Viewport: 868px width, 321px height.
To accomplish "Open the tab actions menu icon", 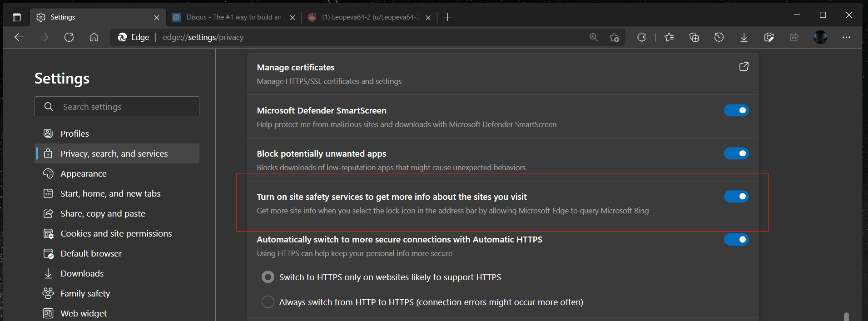I will pyautogui.click(x=17, y=17).
